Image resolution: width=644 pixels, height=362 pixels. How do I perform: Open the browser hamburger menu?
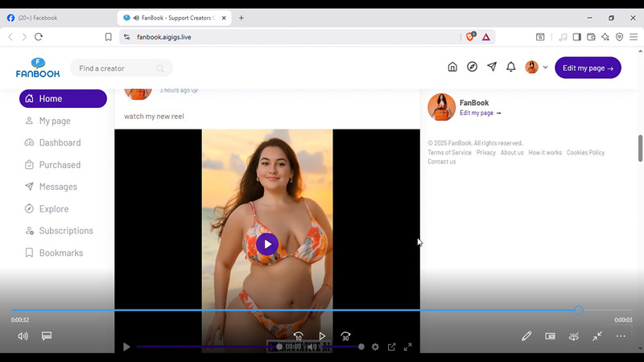pyautogui.click(x=634, y=37)
